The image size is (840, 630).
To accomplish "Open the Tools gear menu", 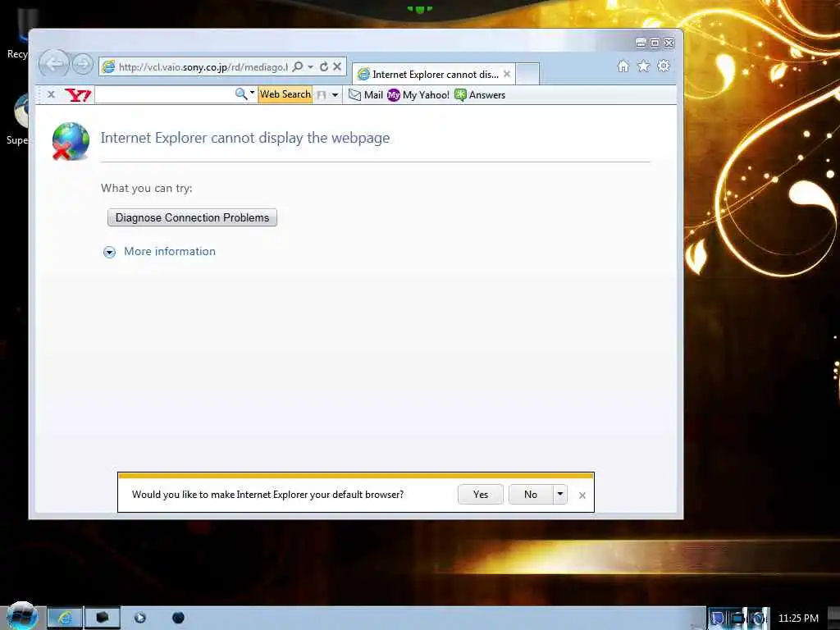I will pyautogui.click(x=664, y=66).
